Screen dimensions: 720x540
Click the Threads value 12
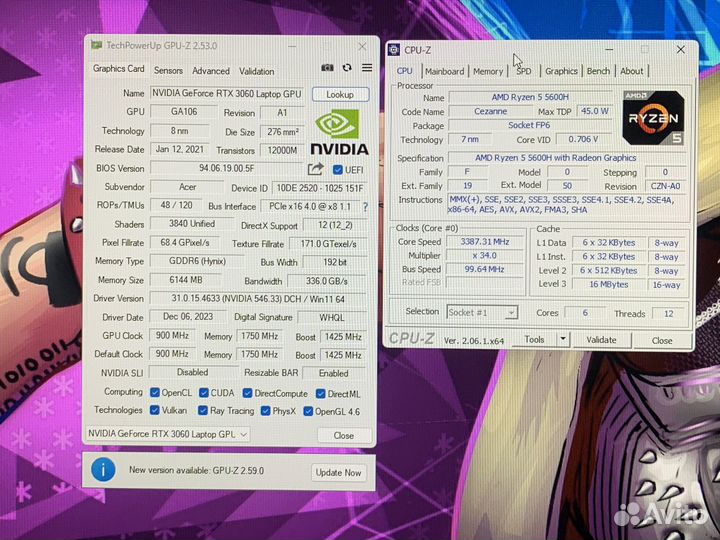669,314
